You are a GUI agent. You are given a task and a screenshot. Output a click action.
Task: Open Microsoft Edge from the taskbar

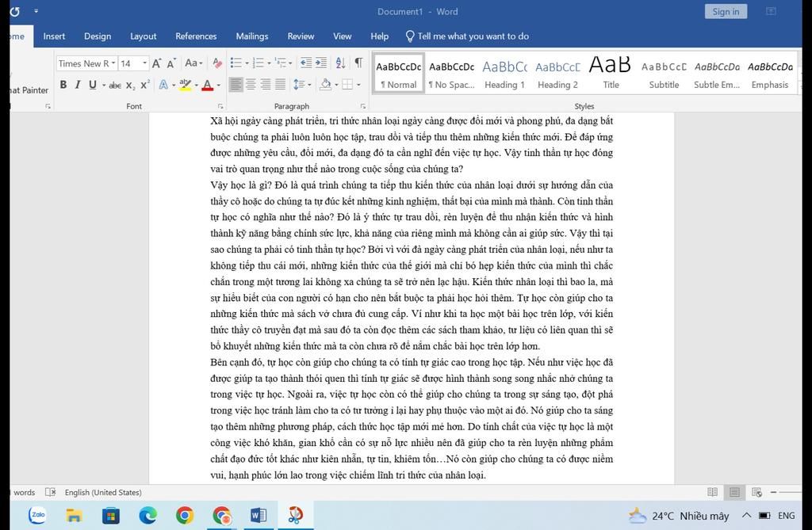148,515
